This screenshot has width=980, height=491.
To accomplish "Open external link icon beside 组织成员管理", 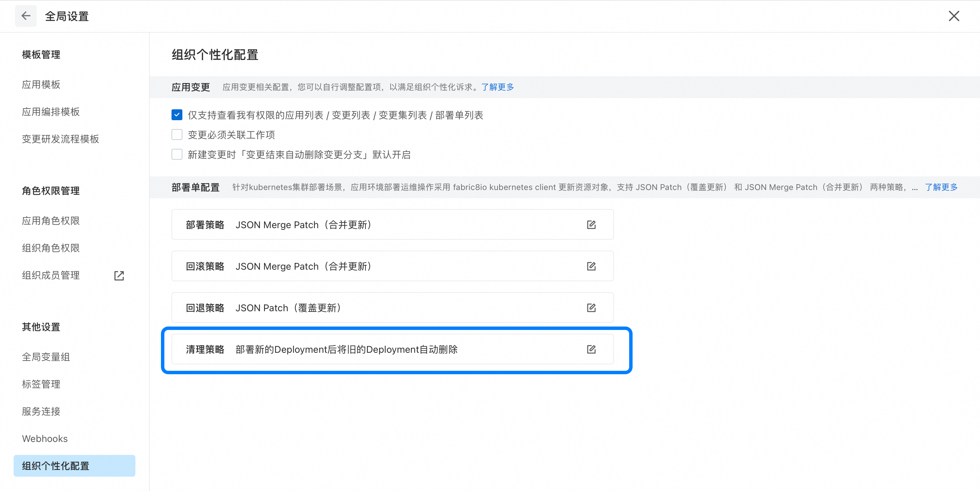I will tap(119, 275).
